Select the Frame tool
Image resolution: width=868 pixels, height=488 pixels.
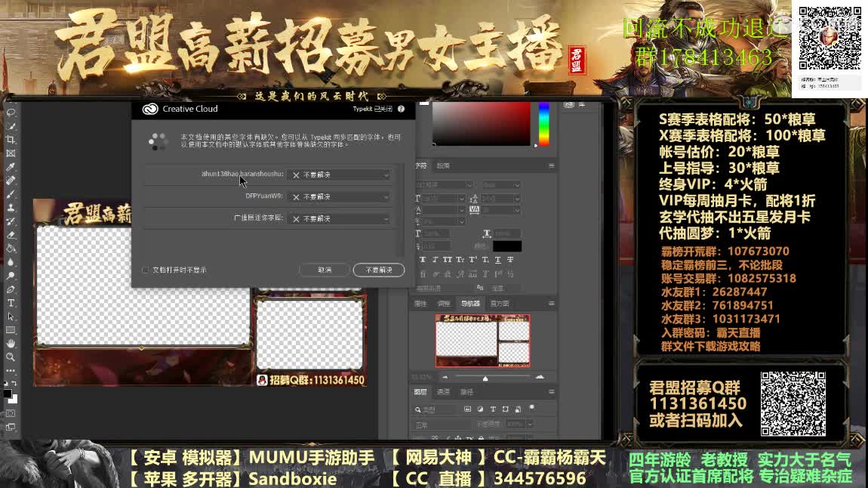coord(11,153)
